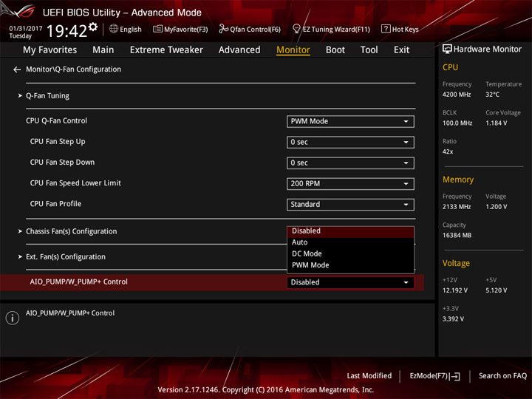Click CPU Fan Step Down label
Image resolution: width=532 pixels, height=399 pixels.
(x=62, y=163)
